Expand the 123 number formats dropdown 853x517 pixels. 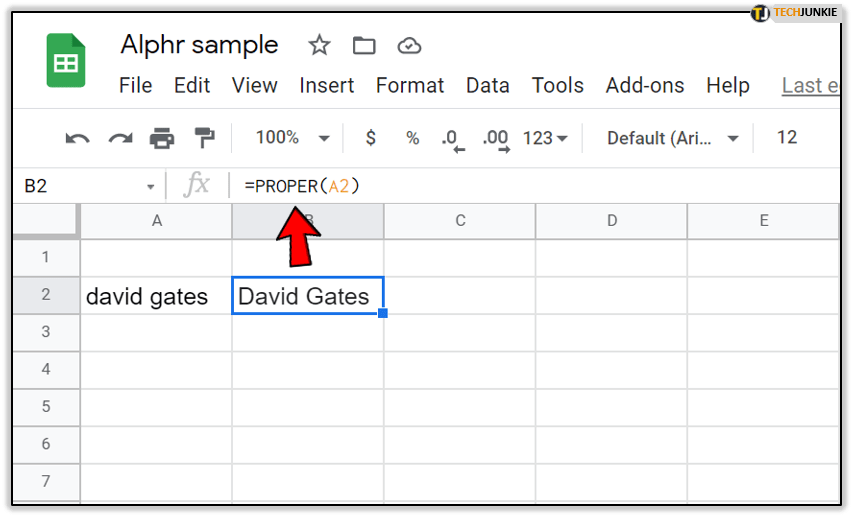pyautogui.click(x=545, y=138)
